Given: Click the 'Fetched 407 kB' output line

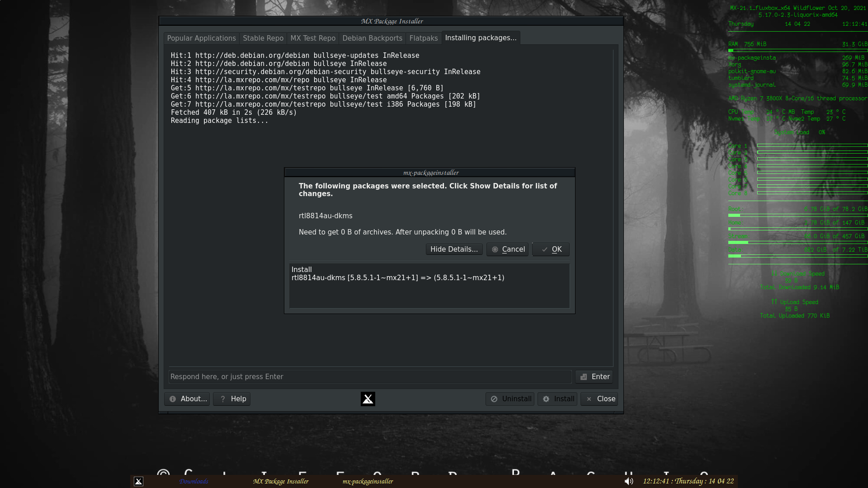Looking at the screenshot, I should [x=234, y=113].
